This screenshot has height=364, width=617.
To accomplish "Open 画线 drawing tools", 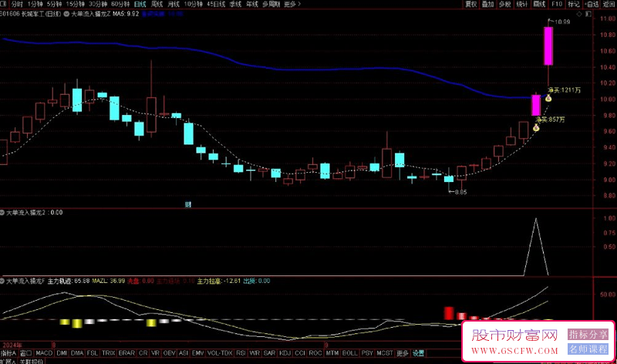I will pos(539,4).
